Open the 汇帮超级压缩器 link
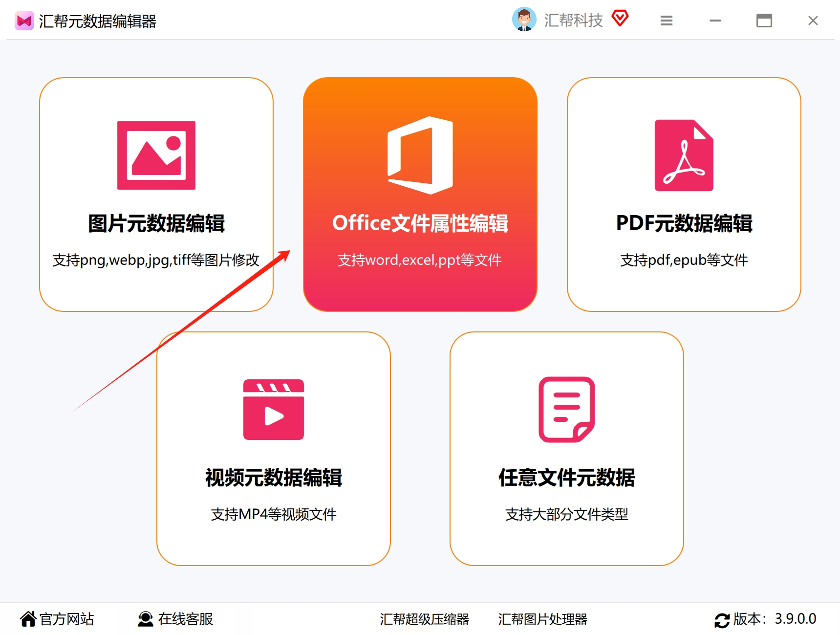 pos(424,619)
